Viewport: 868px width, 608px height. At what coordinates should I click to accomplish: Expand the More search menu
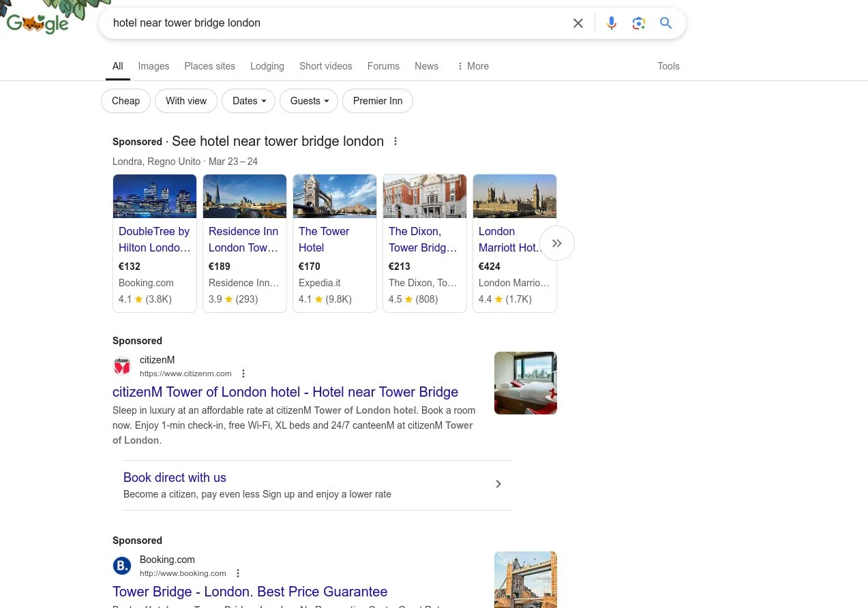tap(473, 66)
